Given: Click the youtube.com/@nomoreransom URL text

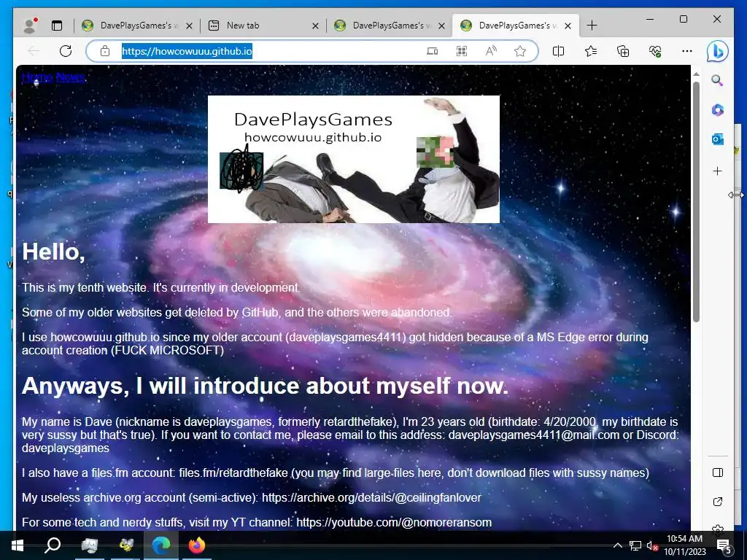Looking at the screenshot, I should 393,522.
